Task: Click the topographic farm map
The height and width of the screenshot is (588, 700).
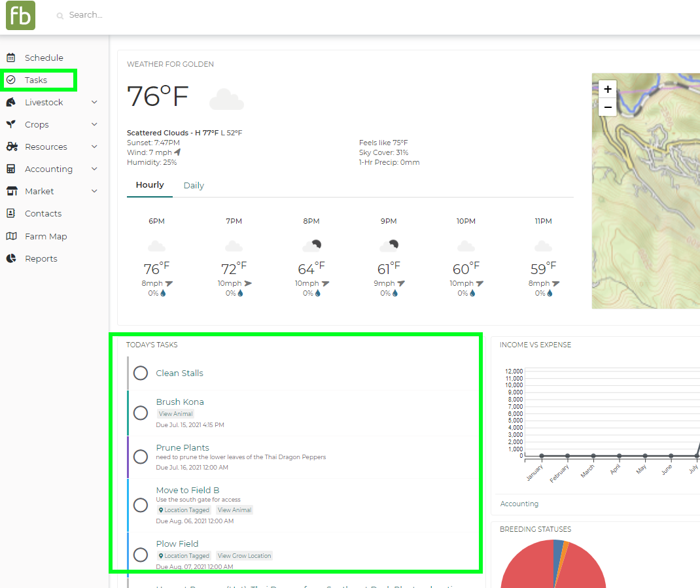Action: coord(646,191)
